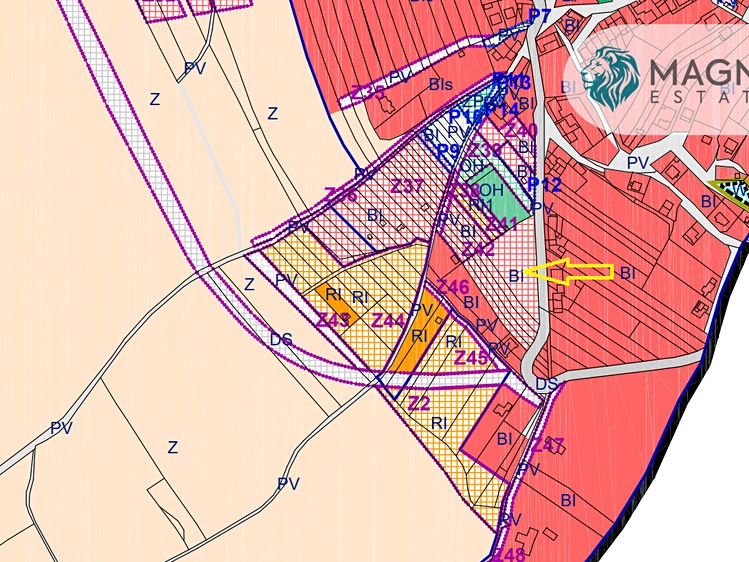Select the Z44 zone label
This screenshot has height=562, width=749.
pos(388,320)
